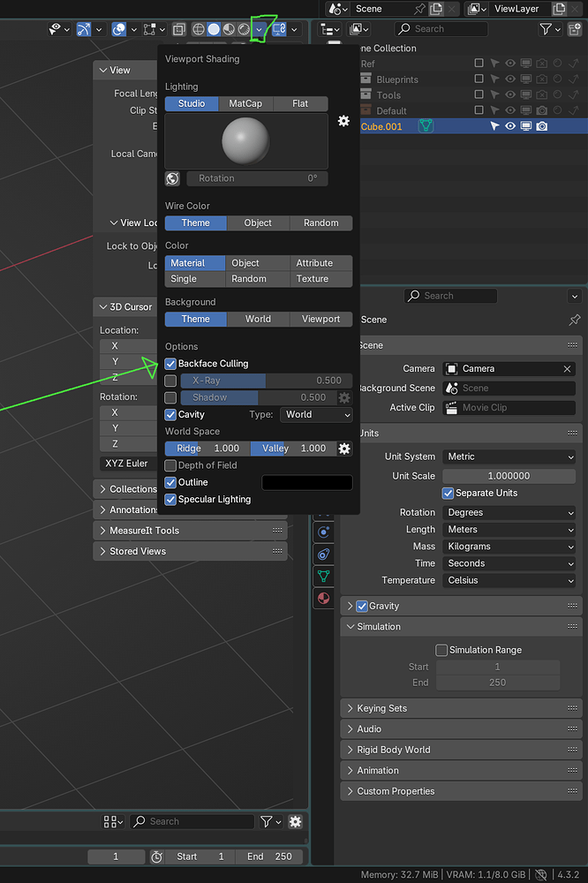
Task: Click new scene icon beside Scene name
Action: click(x=436, y=9)
